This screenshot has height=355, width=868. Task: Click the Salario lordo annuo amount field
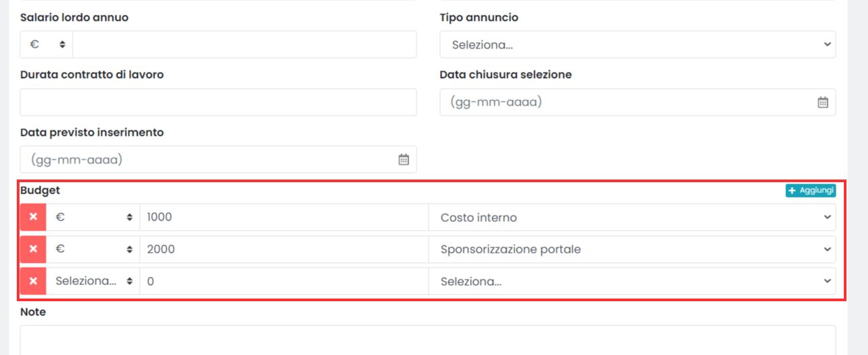(245, 44)
